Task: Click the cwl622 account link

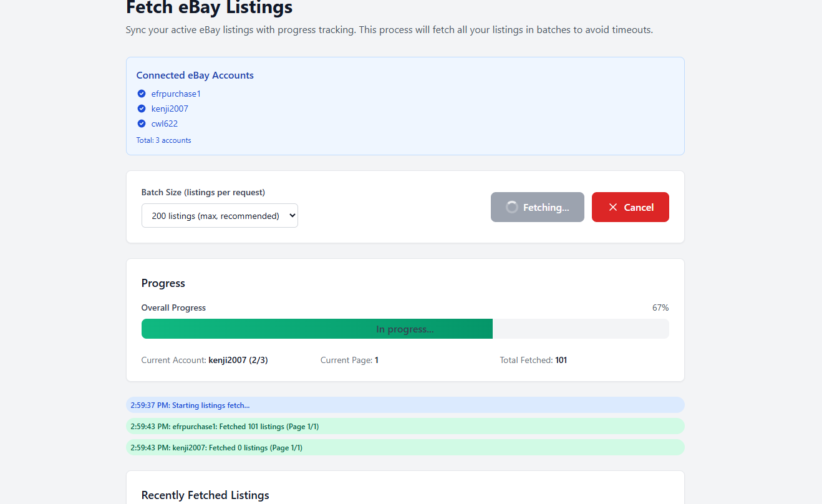Action: click(165, 124)
